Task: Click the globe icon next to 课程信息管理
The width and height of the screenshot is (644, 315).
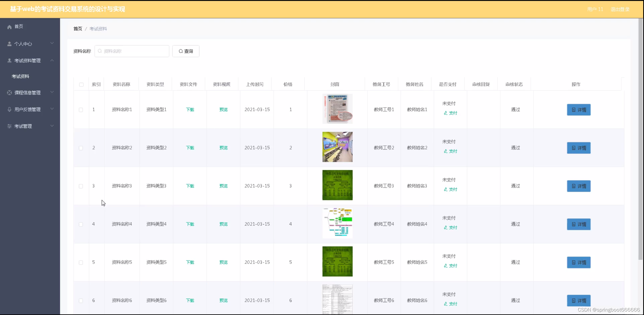Action: coord(9,93)
